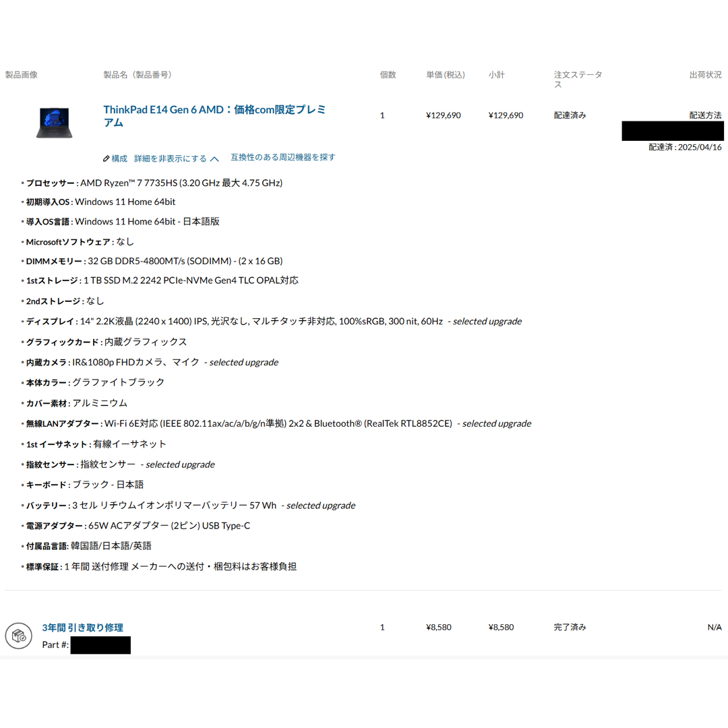Select the キーボード ブラック - 日本語 line
Viewport: 728px width, 728px height.
(83, 485)
